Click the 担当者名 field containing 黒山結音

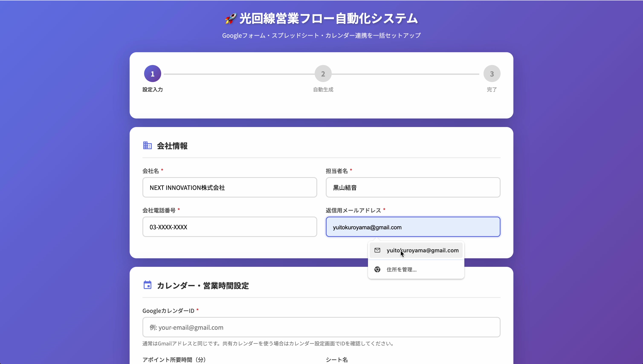coord(413,187)
